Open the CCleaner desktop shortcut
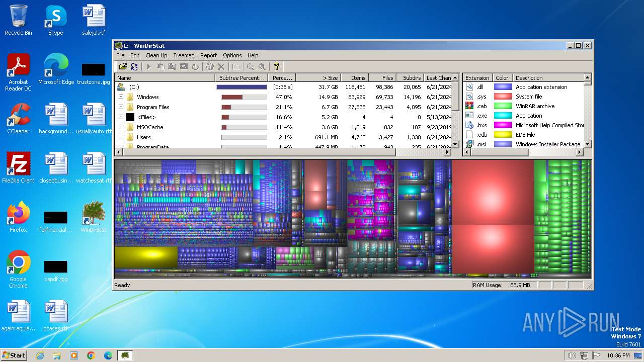The width and height of the screenshot is (644, 362). [x=18, y=119]
